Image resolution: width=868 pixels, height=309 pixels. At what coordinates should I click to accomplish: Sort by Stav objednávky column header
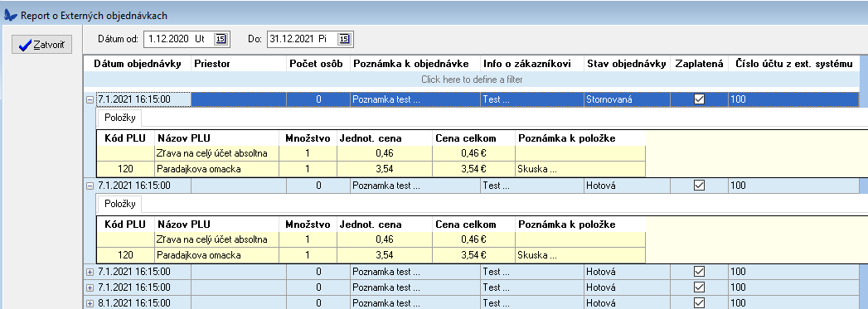click(628, 64)
